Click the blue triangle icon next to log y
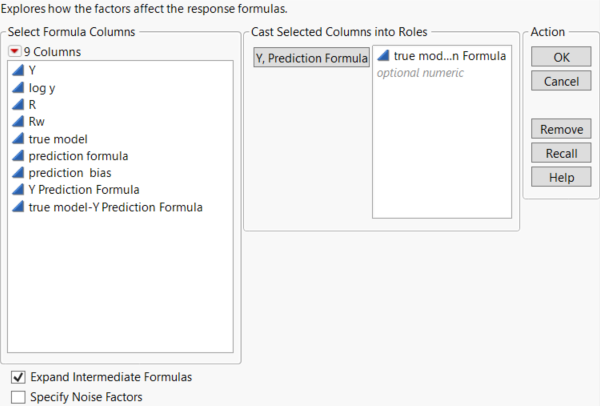 click(19, 88)
